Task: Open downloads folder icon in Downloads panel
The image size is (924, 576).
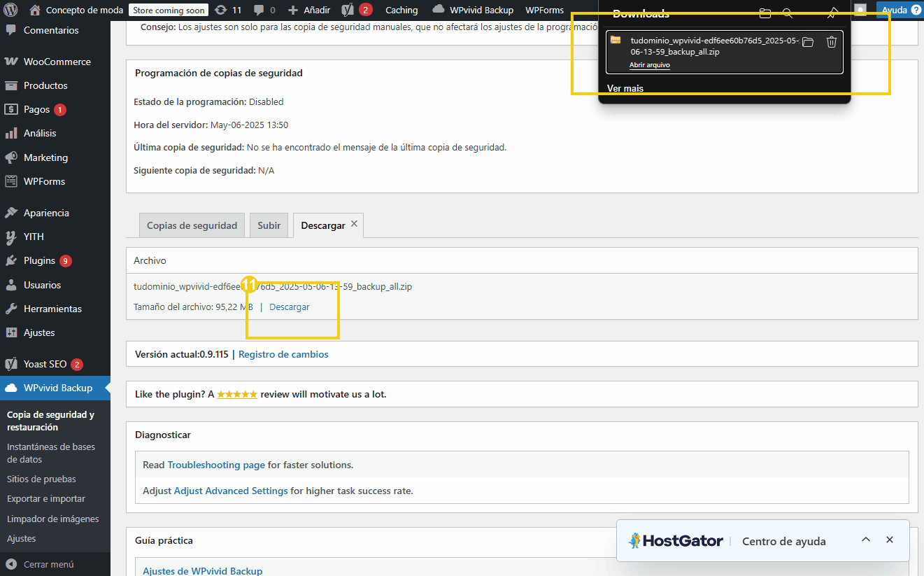Action: [x=765, y=13]
